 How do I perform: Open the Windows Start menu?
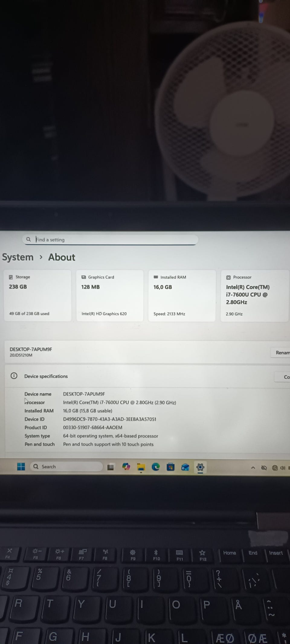click(21, 466)
